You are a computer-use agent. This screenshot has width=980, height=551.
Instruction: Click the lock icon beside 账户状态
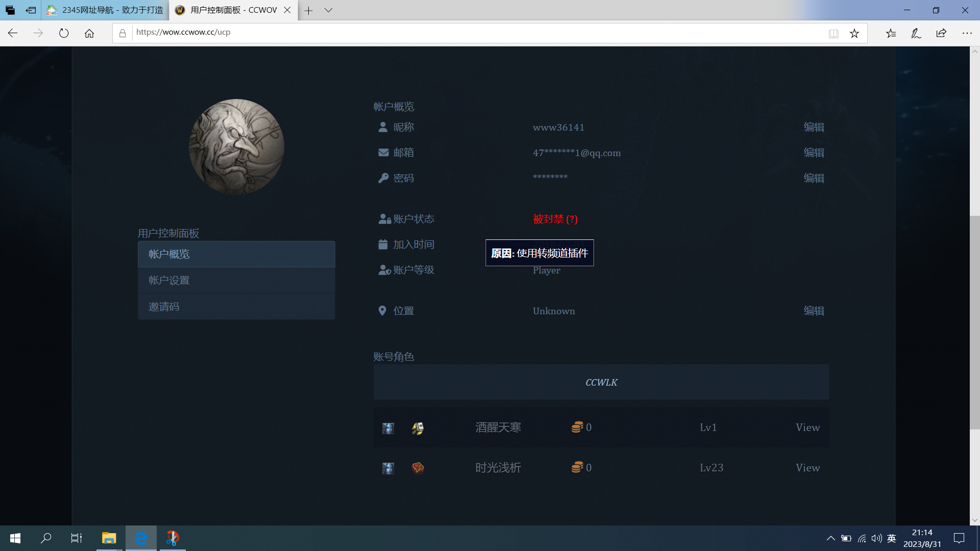pyautogui.click(x=384, y=218)
